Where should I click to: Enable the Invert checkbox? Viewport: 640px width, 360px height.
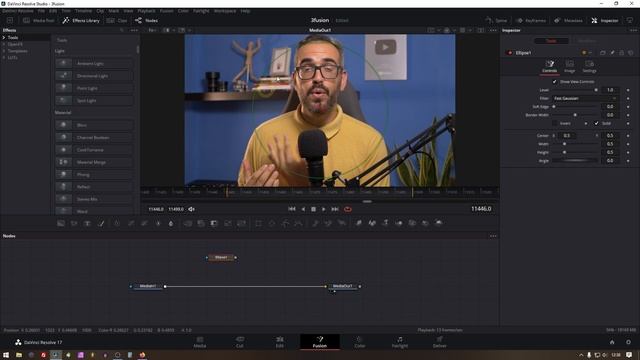pos(554,123)
